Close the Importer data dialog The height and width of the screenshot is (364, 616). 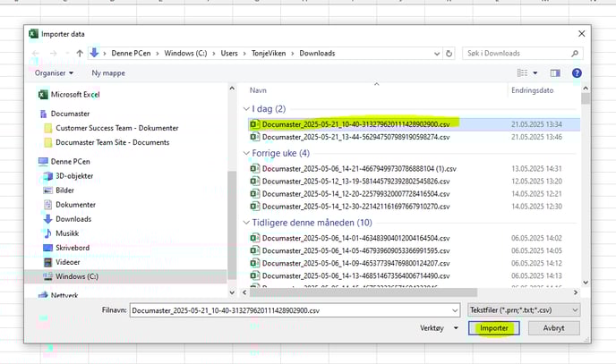581,34
